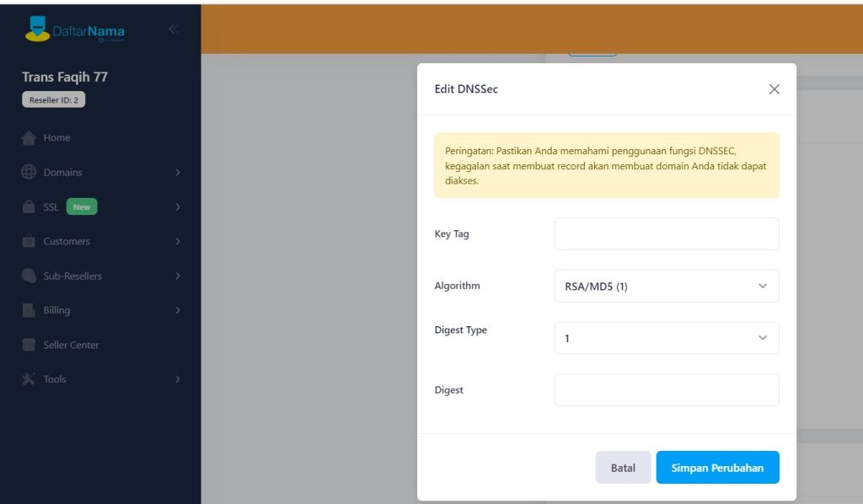Click the Peringatan DNSSEC warning text

coord(605,166)
